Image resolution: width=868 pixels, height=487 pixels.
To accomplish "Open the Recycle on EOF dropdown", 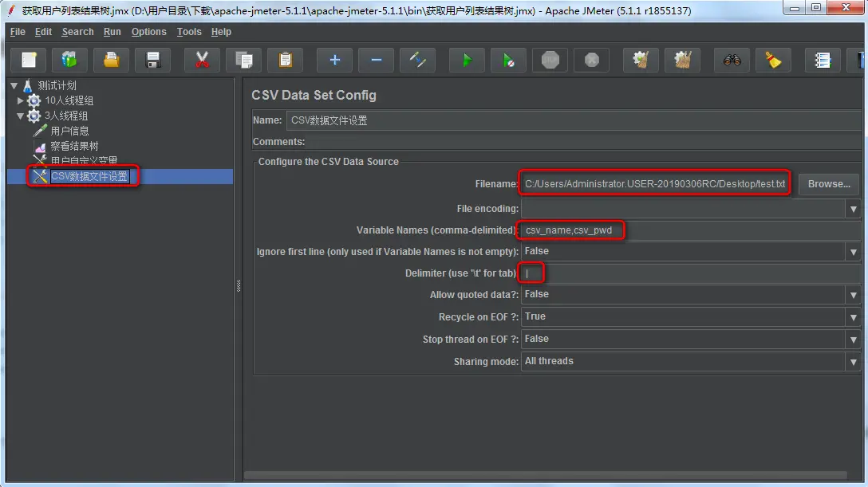I will click(x=853, y=316).
